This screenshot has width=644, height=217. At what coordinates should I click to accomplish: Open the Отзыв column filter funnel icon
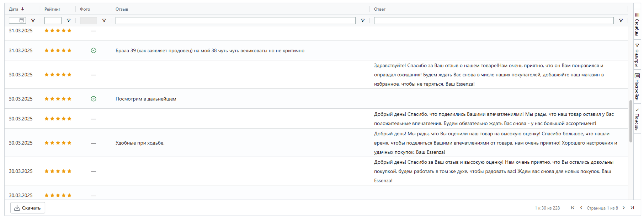tap(363, 21)
